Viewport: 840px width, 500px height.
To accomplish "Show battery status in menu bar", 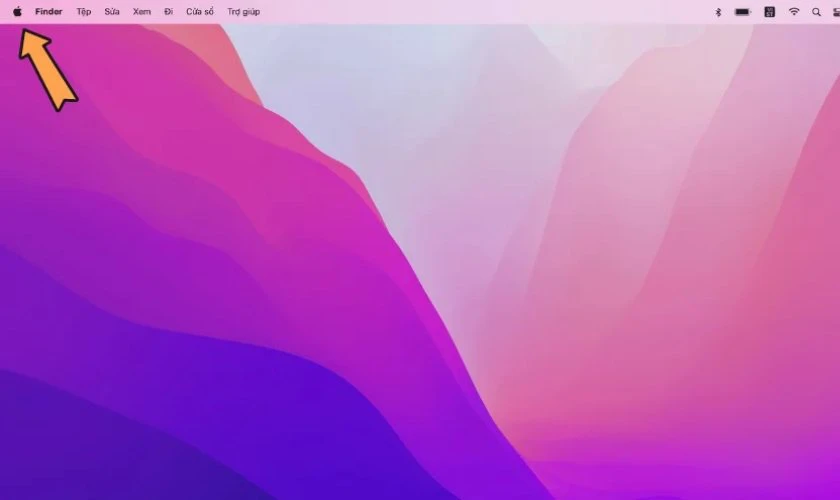I will pyautogui.click(x=743, y=12).
